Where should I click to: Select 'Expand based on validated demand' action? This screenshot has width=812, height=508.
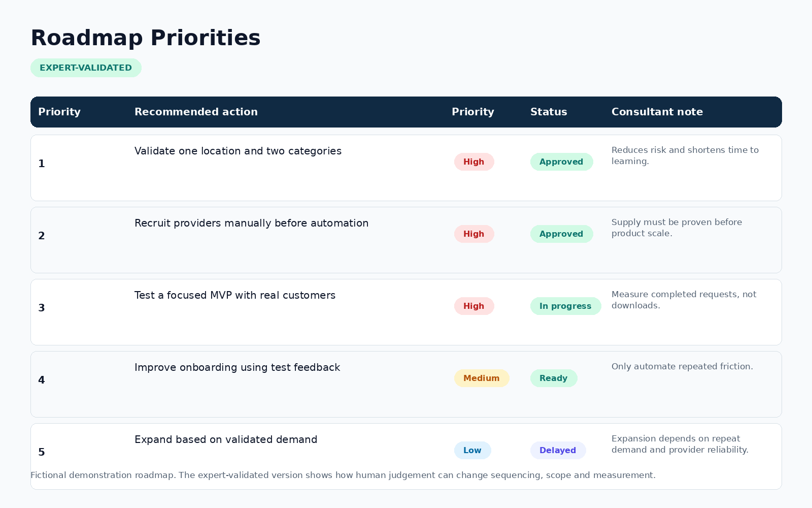tap(226, 439)
